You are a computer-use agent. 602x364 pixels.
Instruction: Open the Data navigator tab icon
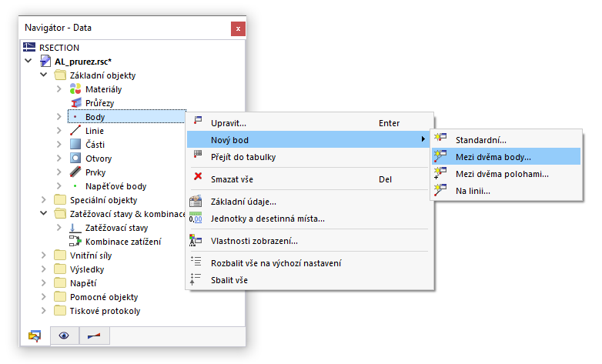coord(35,336)
